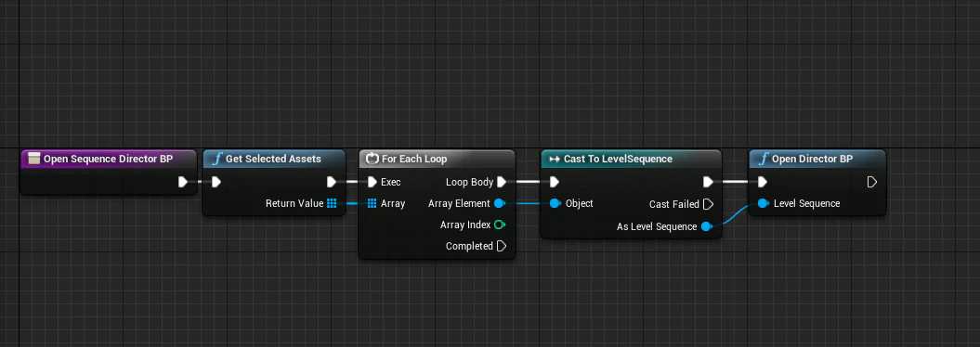Image resolution: width=980 pixels, height=347 pixels.
Task: Click the Object input pin on cast node
Action: point(555,203)
